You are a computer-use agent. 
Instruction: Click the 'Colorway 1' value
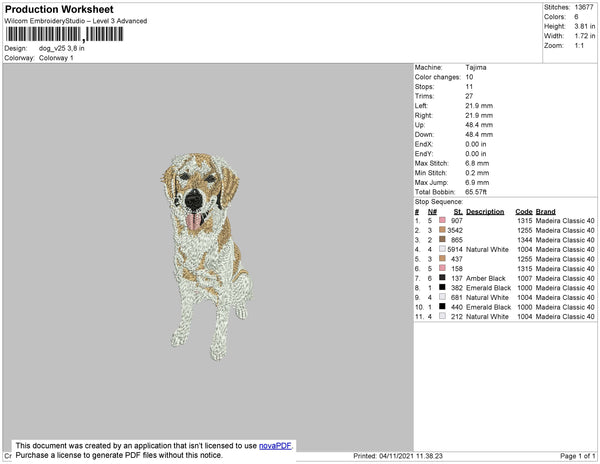coord(56,58)
